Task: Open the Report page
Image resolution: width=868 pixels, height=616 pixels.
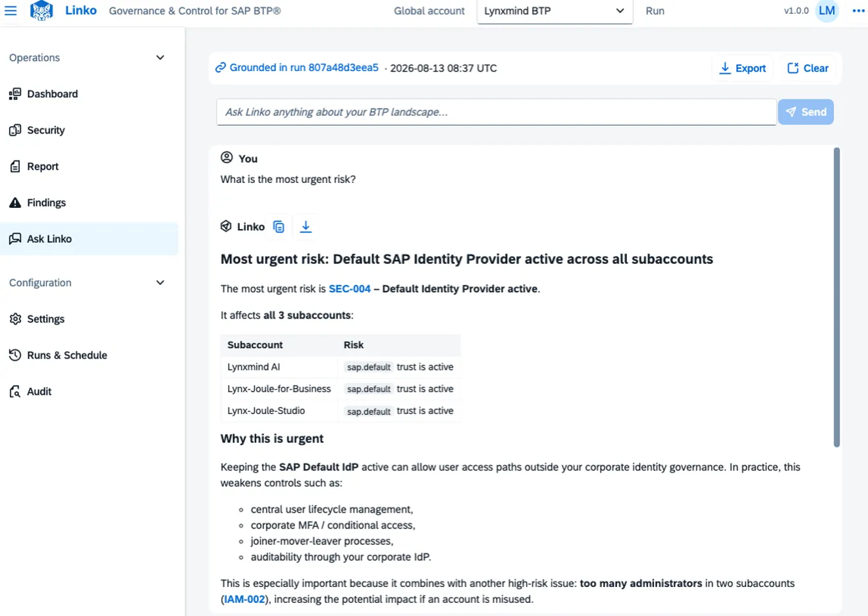Action: tap(89, 167)
